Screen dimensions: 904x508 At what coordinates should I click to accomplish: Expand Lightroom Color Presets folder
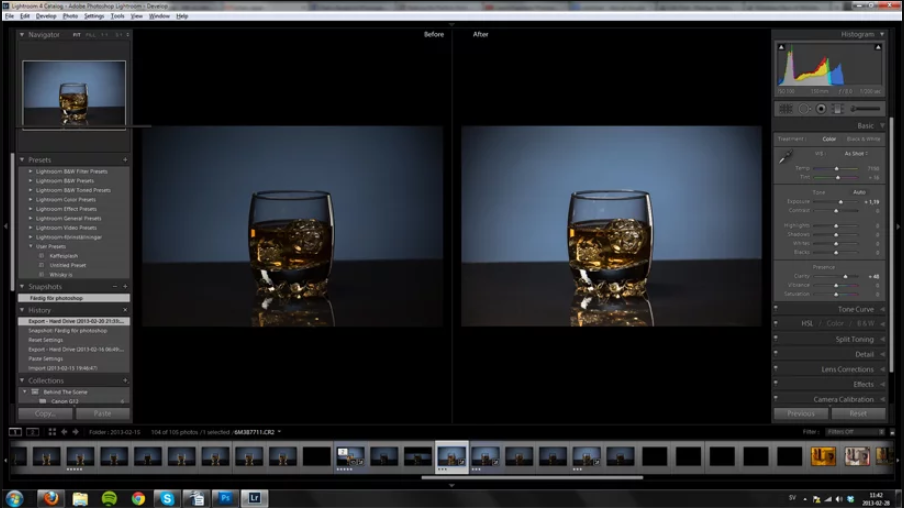[x=31, y=200]
